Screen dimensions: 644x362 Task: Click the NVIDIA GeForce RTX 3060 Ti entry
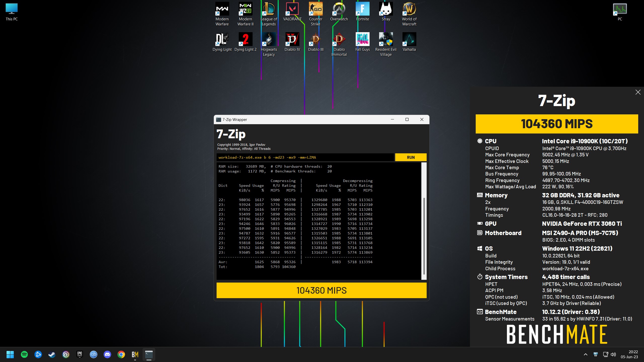click(582, 224)
